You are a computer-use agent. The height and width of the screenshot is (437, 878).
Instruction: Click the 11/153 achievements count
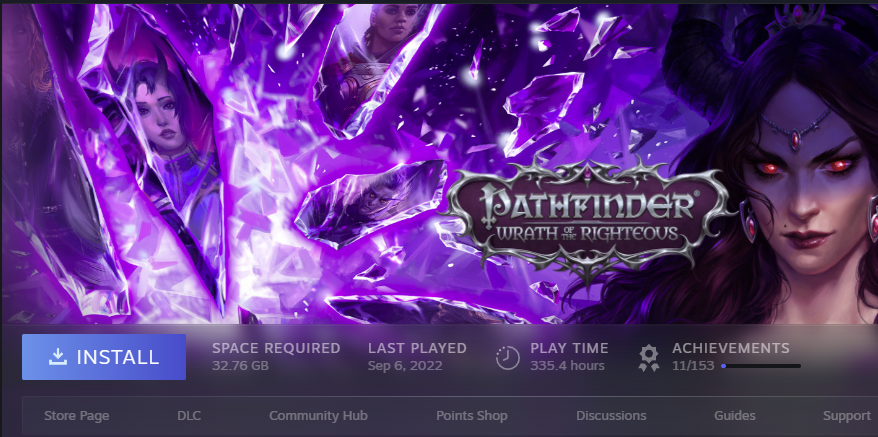693,366
